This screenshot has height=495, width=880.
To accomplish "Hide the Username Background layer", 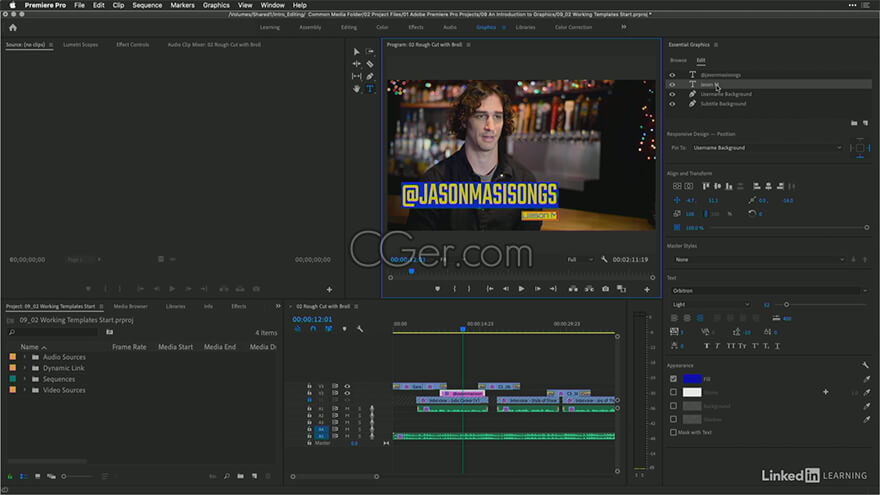I will tap(672, 94).
